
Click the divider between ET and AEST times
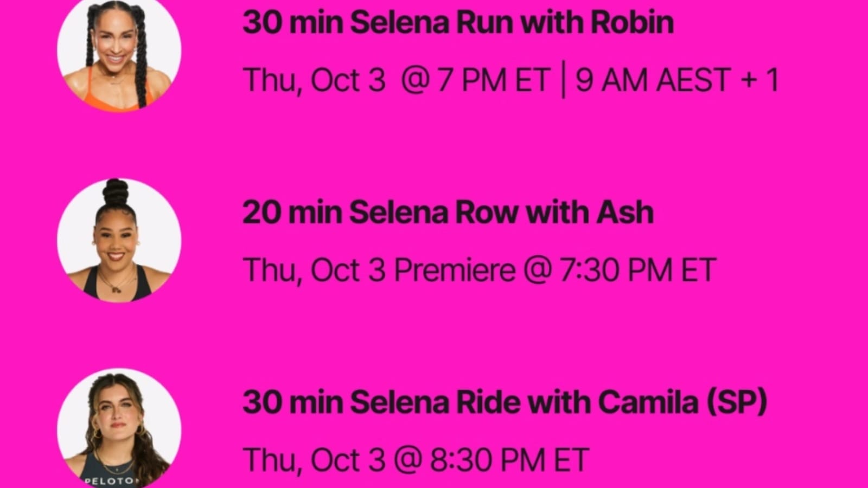[563, 80]
